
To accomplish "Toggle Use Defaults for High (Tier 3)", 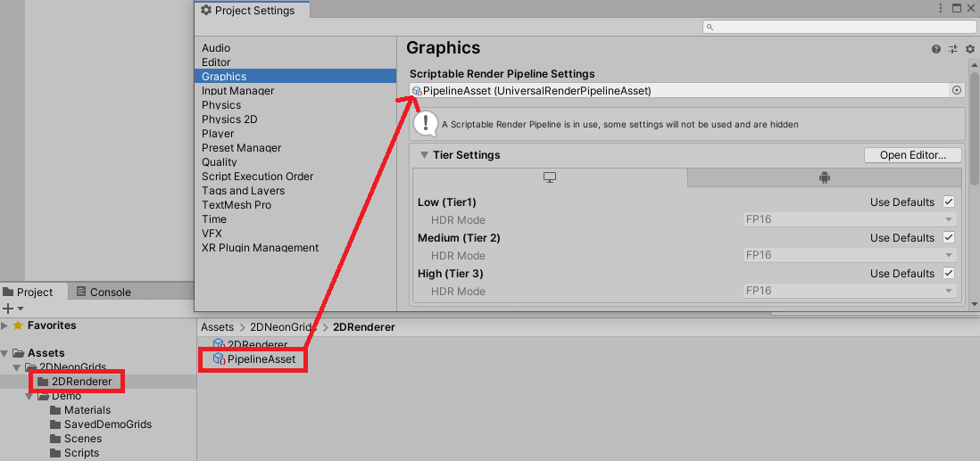I will coord(949,274).
